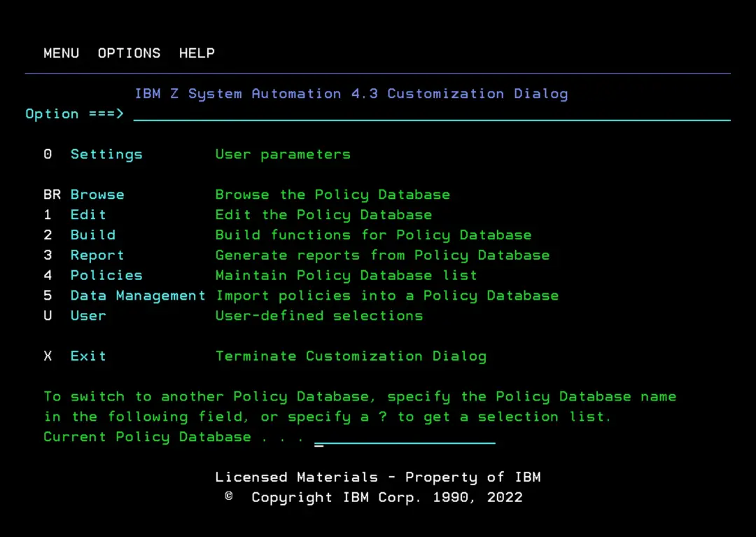Click option code '2' beside Build

pyautogui.click(x=48, y=235)
